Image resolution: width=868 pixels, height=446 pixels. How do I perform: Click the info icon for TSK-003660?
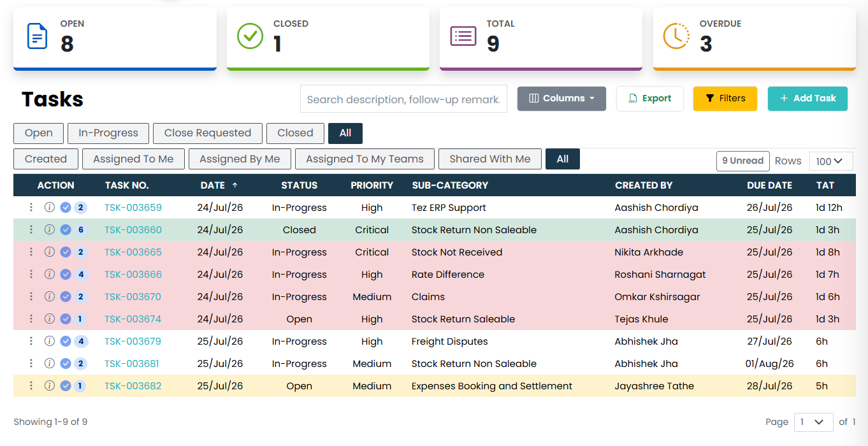(49, 229)
